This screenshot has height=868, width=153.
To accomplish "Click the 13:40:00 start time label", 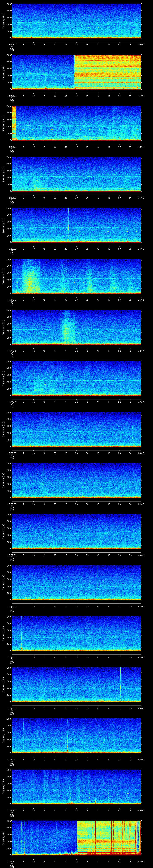I will pos(12,606).
